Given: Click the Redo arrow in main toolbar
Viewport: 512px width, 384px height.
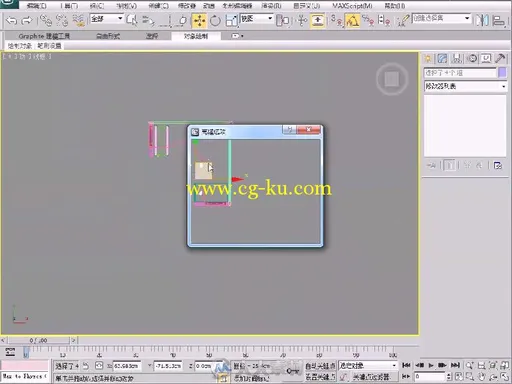Looking at the screenshot, I should tap(26, 21).
